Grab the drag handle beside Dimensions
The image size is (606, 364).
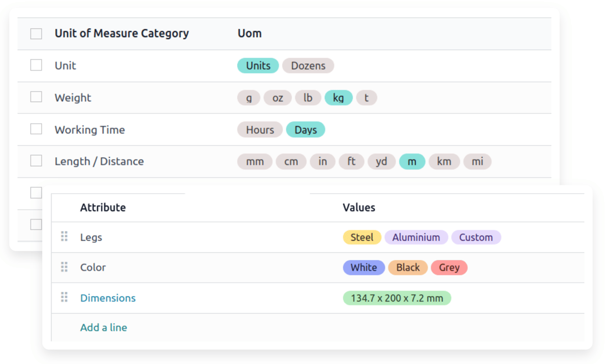[x=64, y=298]
